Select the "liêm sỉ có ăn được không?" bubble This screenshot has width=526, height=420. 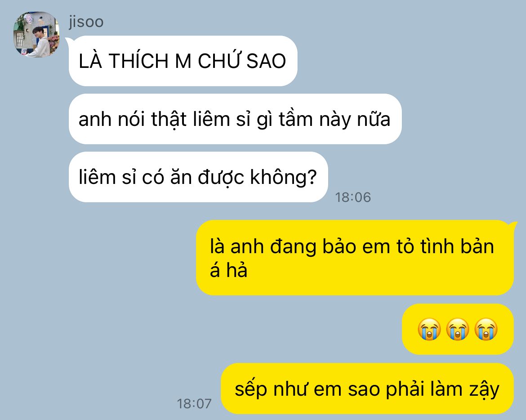198,177
